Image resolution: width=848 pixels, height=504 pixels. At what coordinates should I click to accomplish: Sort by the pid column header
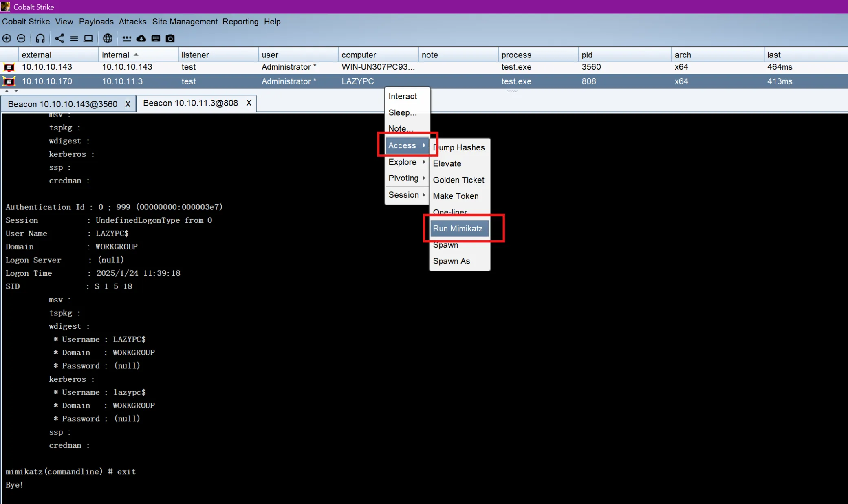(x=625, y=55)
